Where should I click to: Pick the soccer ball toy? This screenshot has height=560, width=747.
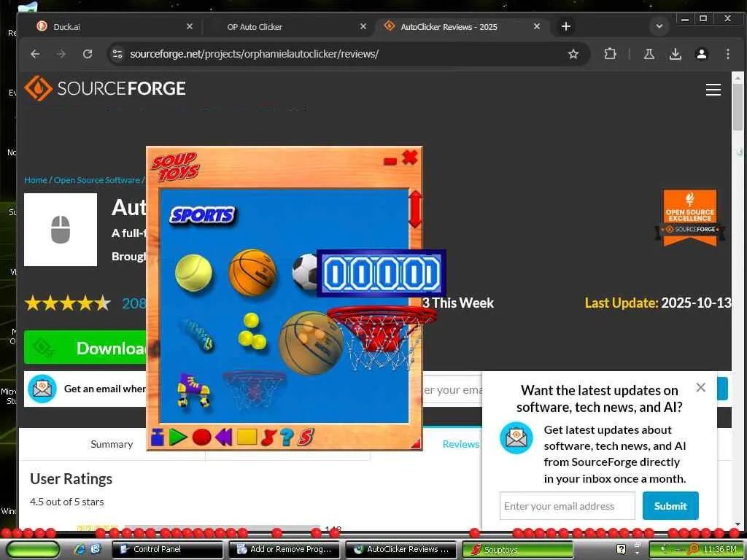point(305,272)
